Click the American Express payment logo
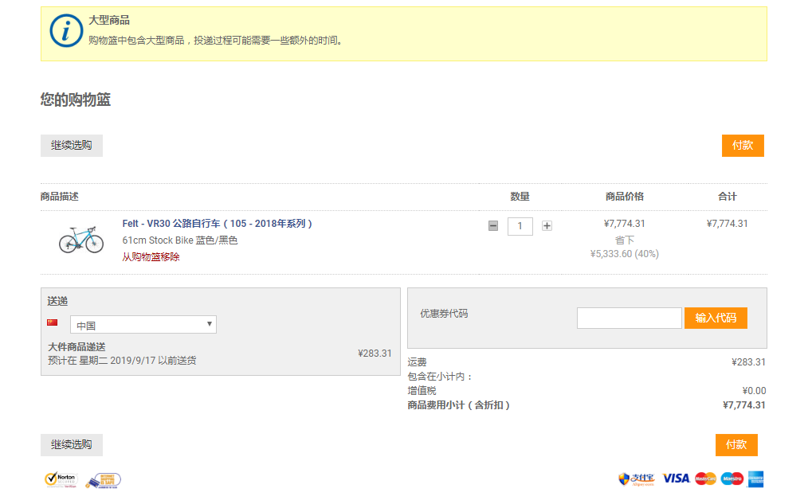 (x=755, y=479)
